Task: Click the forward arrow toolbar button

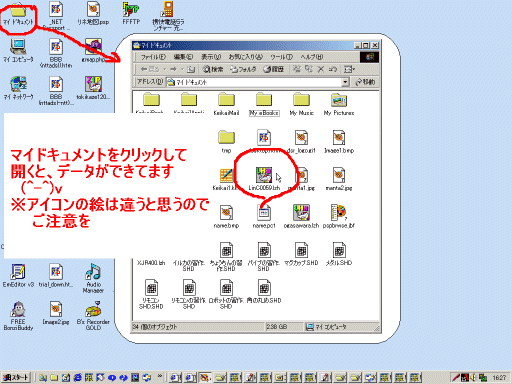Action: tap(174, 69)
